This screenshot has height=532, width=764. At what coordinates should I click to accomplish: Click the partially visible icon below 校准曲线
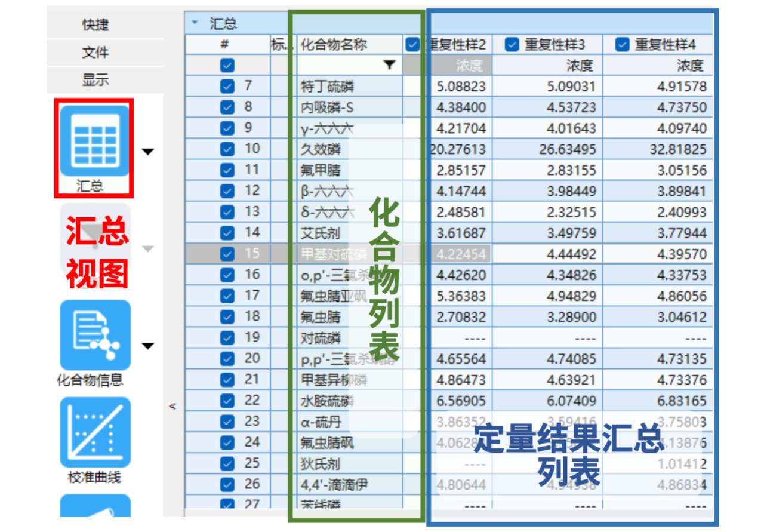click(x=95, y=506)
